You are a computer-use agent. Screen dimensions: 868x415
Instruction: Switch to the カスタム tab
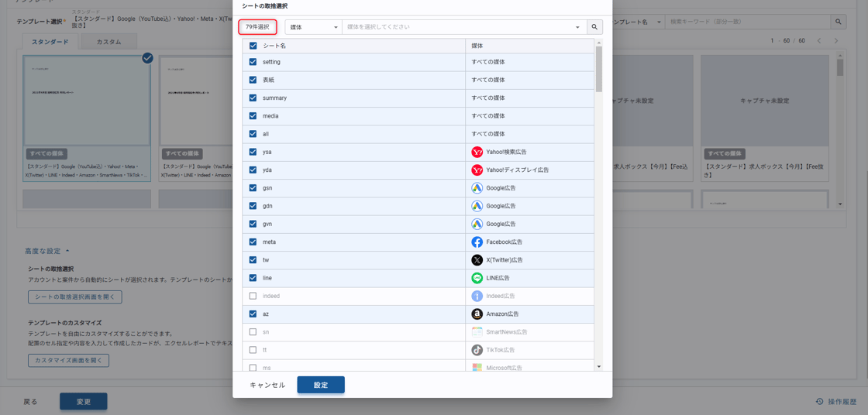[108, 42]
